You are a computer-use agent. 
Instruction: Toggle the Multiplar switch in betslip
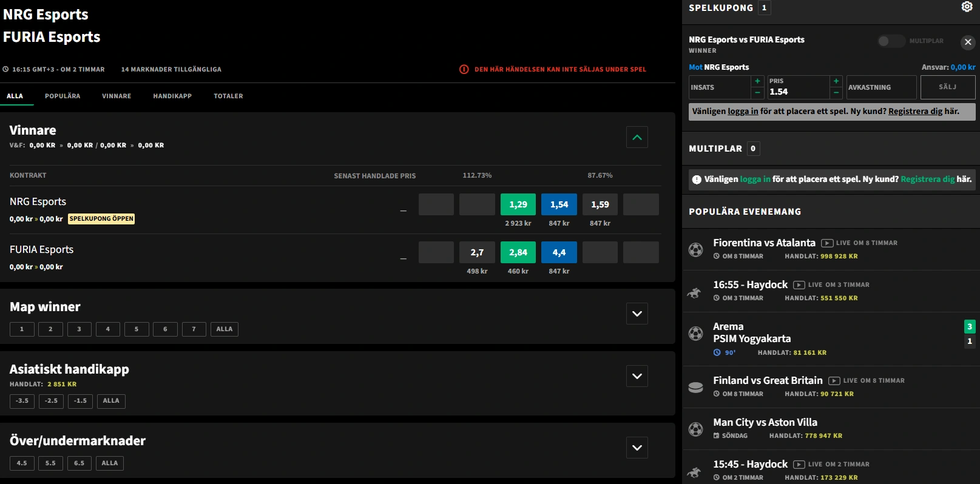891,41
